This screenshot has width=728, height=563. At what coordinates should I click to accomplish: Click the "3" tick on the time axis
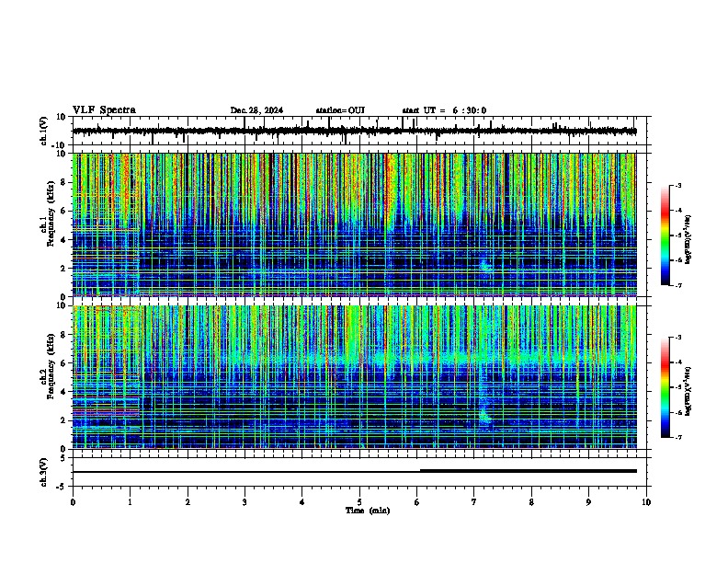245,502
